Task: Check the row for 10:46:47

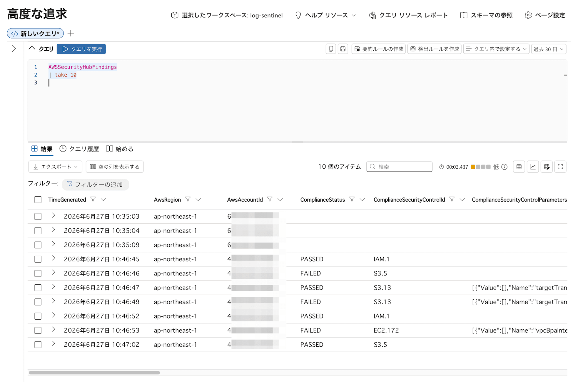Action: pos(38,288)
